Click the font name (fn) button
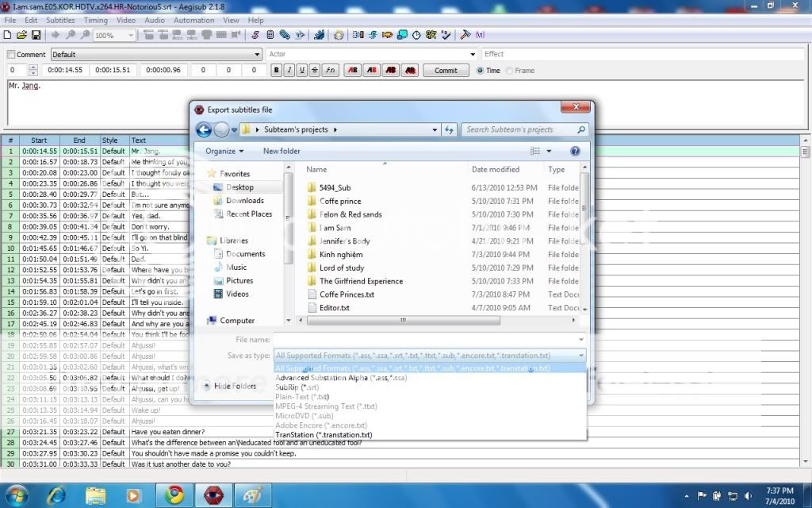 tap(330, 70)
